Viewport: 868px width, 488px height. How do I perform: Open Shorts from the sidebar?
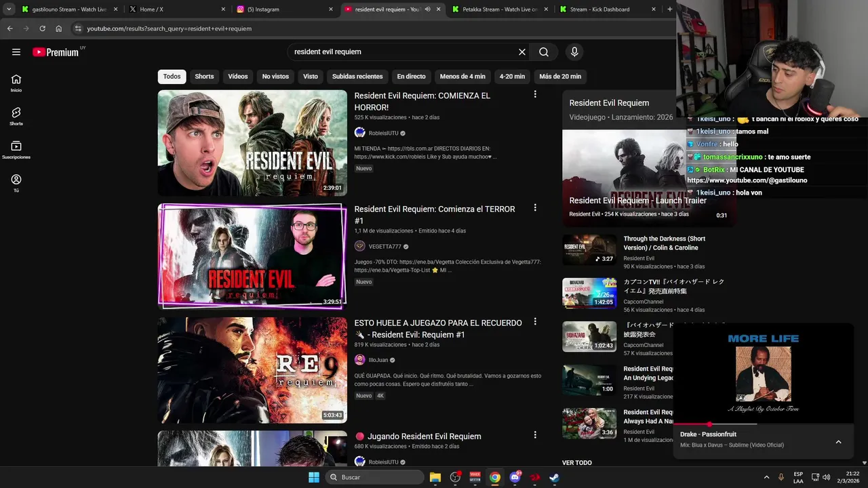16,116
